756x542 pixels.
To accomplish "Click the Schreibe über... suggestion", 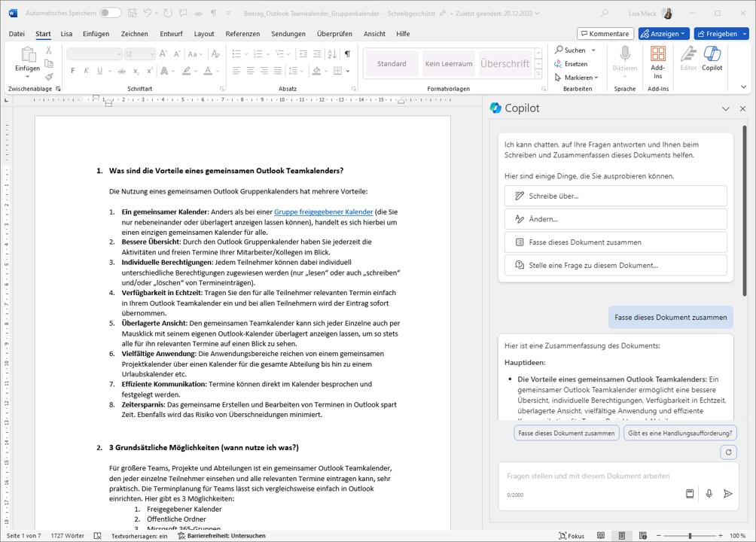I will coord(616,196).
